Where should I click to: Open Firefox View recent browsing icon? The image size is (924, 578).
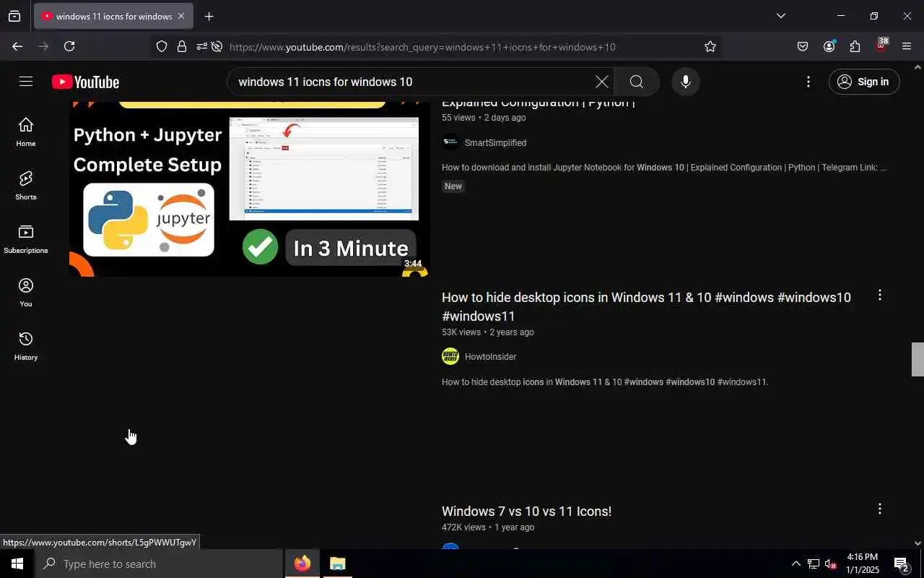pyautogui.click(x=14, y=16)
